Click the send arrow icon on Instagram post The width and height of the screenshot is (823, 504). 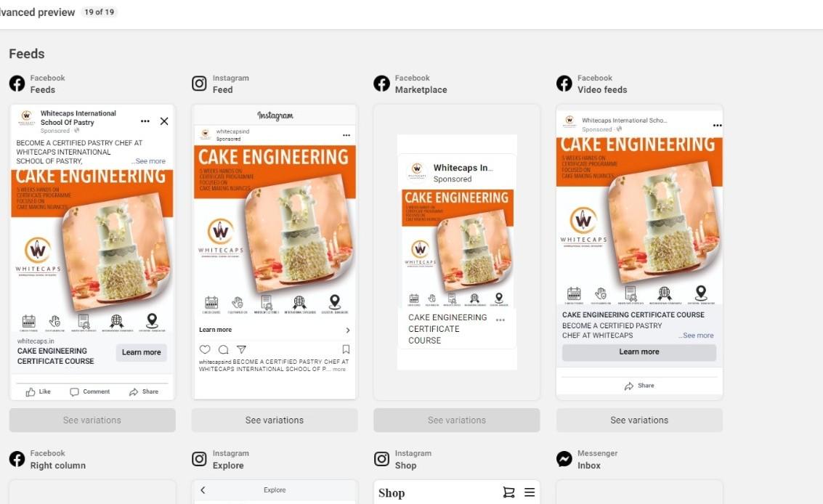(241, 349)
